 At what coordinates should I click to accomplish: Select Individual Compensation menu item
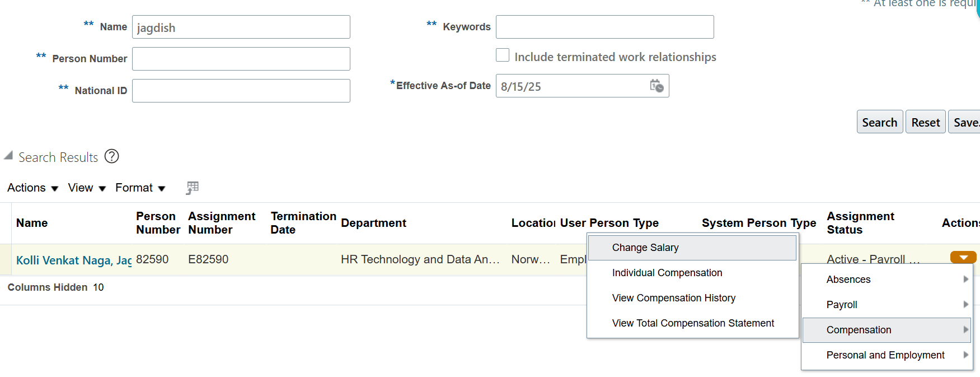(692, 273)
